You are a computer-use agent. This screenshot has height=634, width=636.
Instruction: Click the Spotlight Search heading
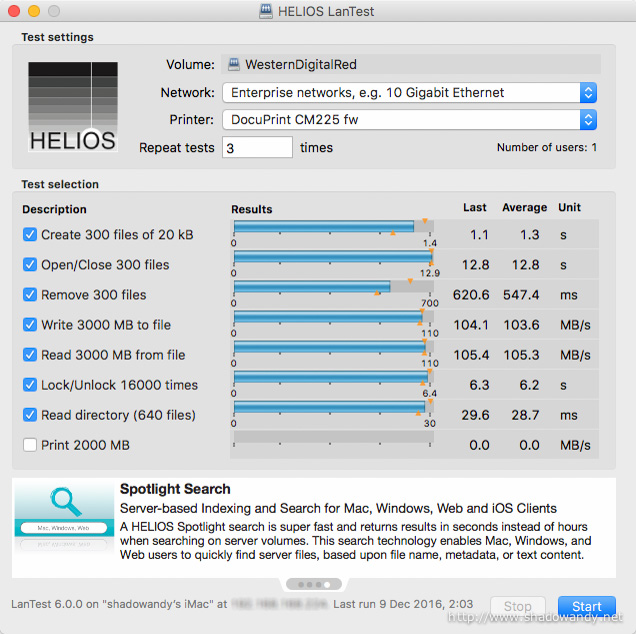click(175, 489)
